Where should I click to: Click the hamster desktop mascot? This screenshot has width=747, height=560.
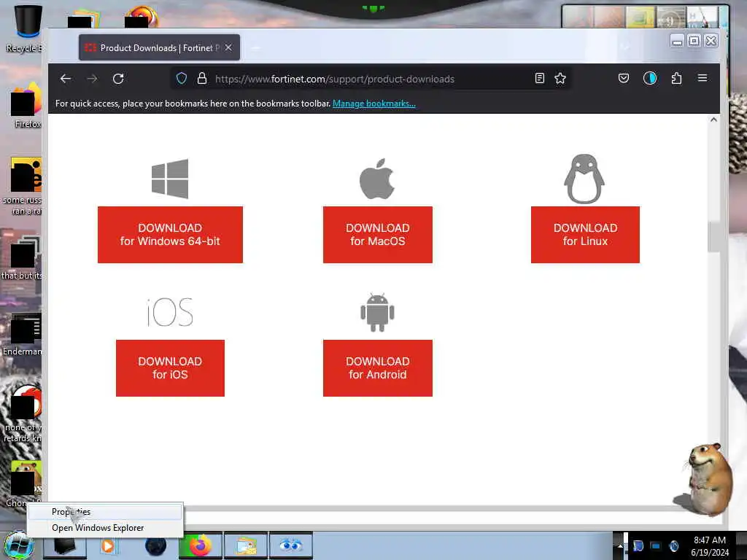[x=708, y=478]
